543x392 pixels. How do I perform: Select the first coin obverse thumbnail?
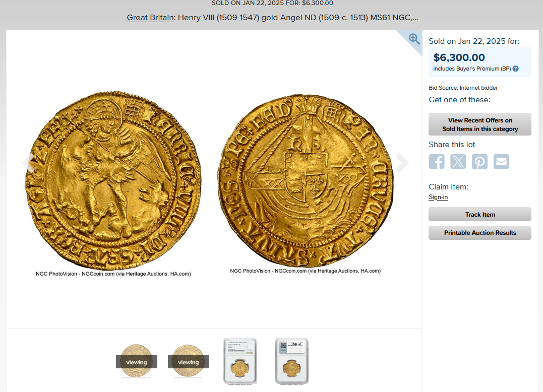pos(137,361)
